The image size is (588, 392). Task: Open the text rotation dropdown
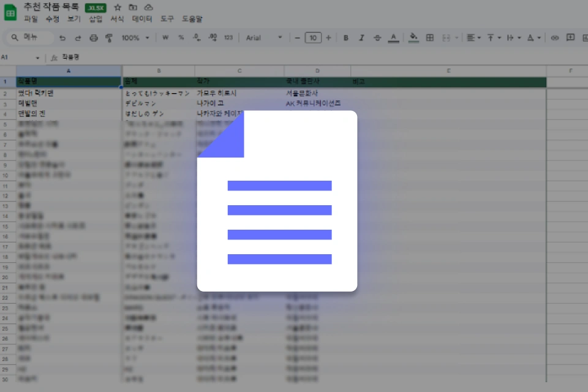[x=534, y=38]
